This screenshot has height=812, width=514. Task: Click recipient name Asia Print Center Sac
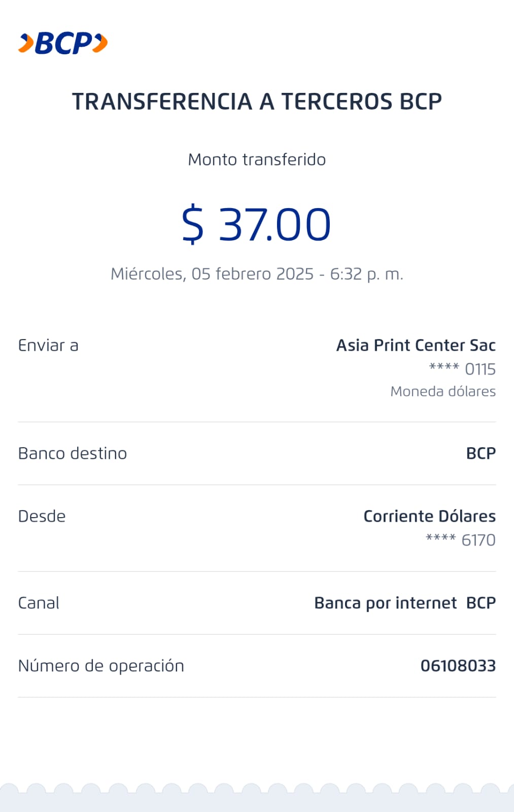(416, 346)
